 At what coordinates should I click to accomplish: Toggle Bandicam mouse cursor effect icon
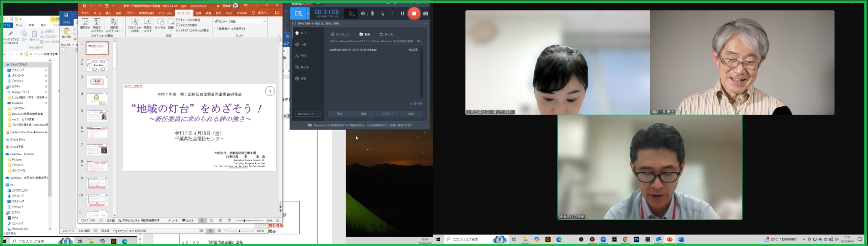point(383,14)
